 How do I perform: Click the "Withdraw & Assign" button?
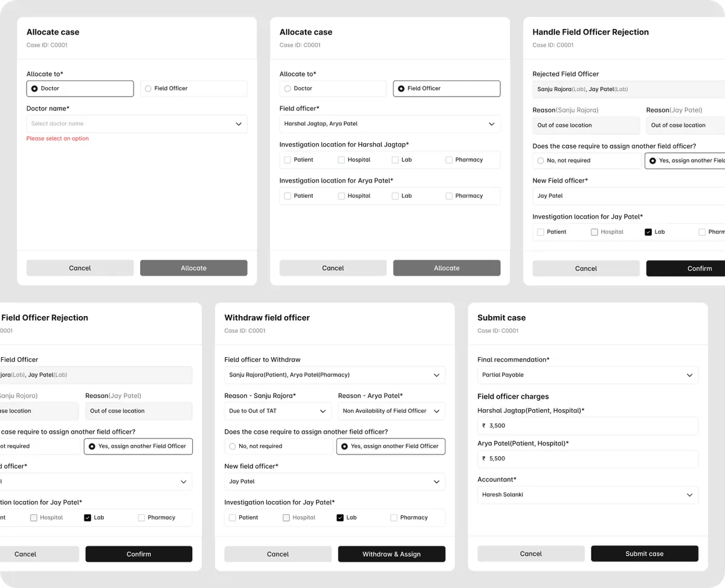(391, 554)
